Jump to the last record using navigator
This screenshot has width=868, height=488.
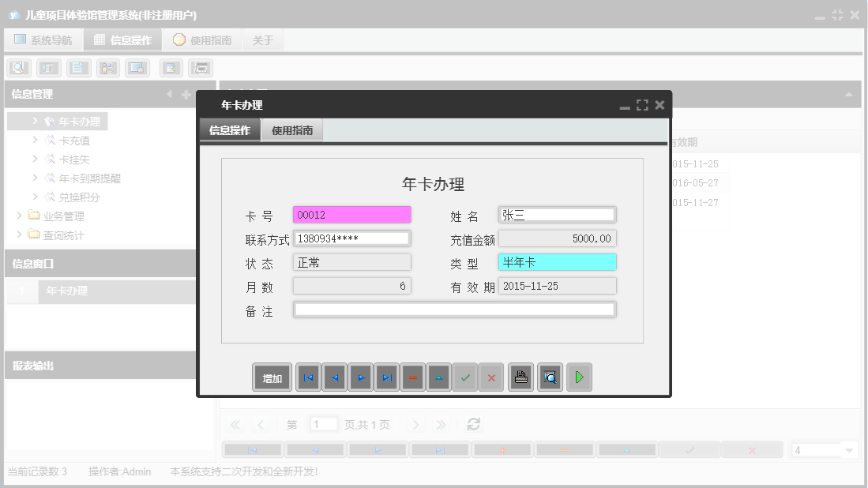387,377
